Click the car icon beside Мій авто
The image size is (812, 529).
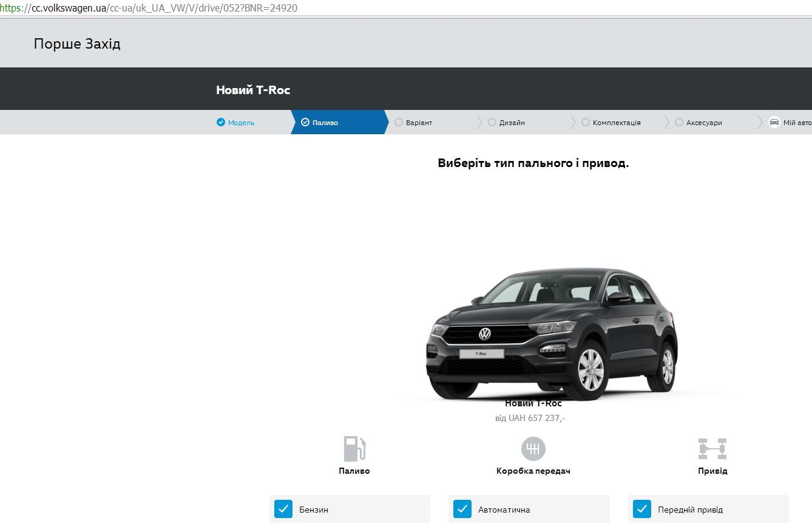[774, 122]
